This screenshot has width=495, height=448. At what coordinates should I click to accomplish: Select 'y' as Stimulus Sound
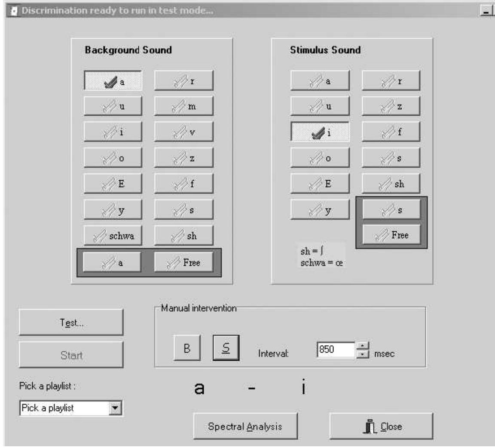(x=320, y=209)
